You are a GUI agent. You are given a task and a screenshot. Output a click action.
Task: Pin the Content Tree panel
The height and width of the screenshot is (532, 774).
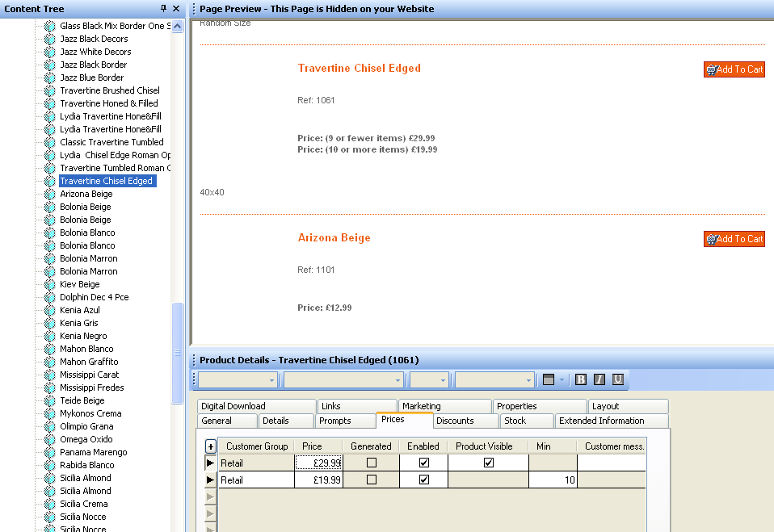pyautogui.click(x=164, y=8)
